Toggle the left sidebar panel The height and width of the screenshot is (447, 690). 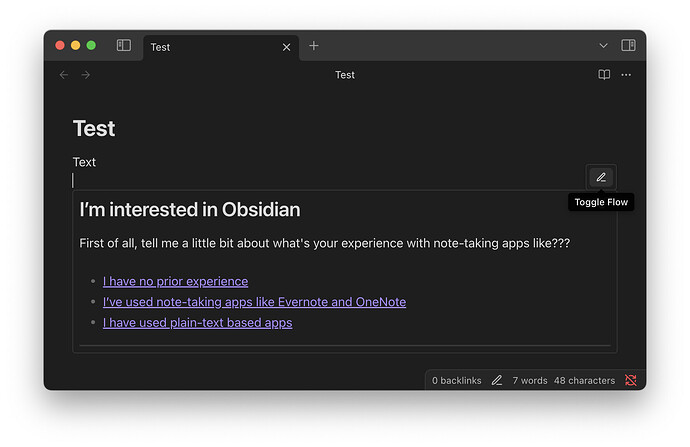click(x=124, y=45)
